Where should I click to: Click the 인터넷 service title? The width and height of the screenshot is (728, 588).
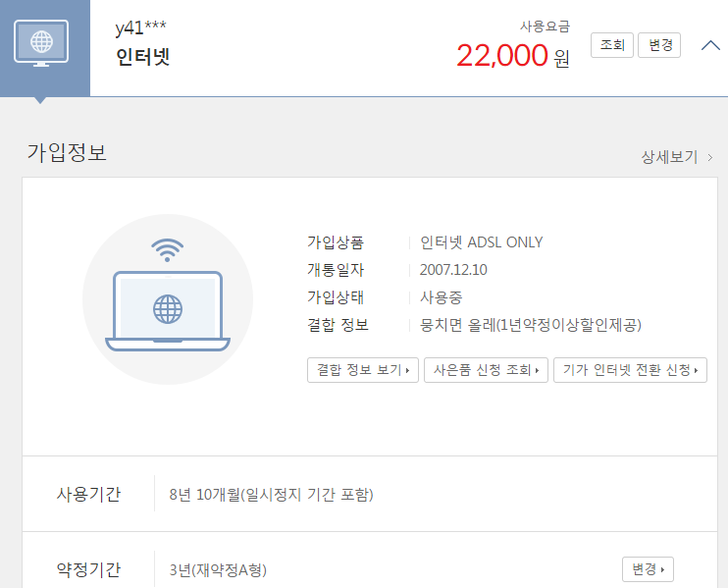click(x=142, y=56)
